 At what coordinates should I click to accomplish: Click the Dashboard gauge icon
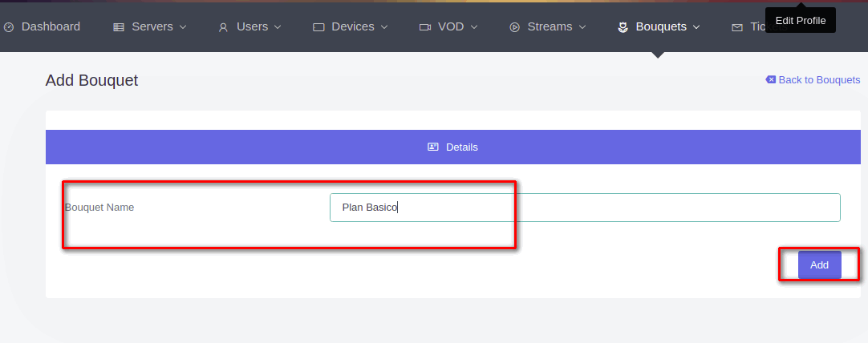point(9,27)
